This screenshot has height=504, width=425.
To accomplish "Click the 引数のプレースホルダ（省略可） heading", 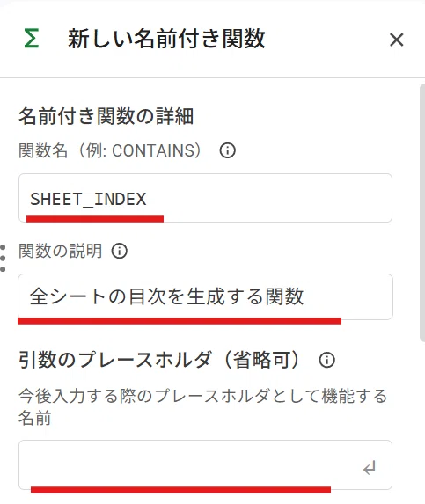I will click(x=160, y=360).
